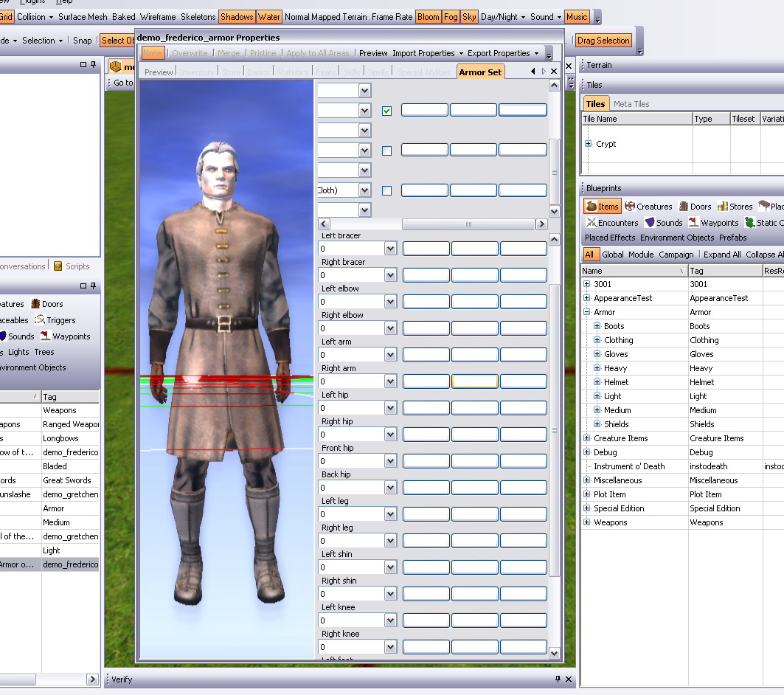Show Triggers in the left area contents panel

pos(55,320)
